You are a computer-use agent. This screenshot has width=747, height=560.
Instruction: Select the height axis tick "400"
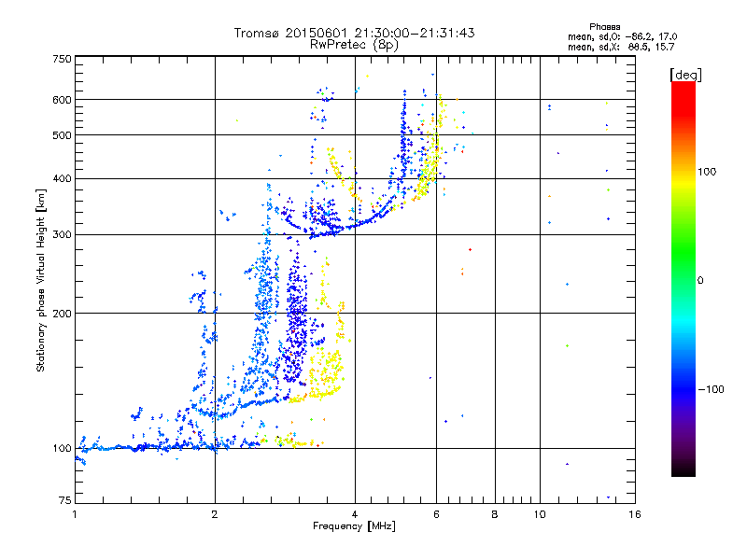[62, 179]
